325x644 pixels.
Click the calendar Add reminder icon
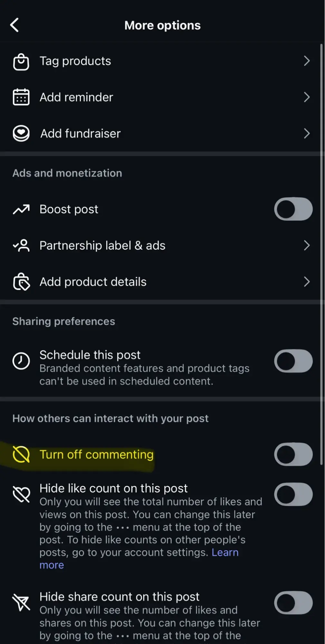pyautogui.click(x=21, y=97)
